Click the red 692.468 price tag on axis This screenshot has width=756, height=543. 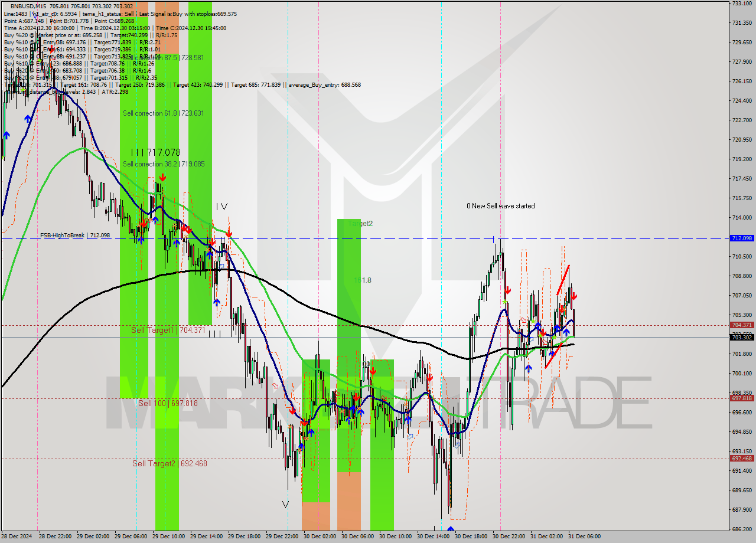pyautogui.click(x=741, y=459)
